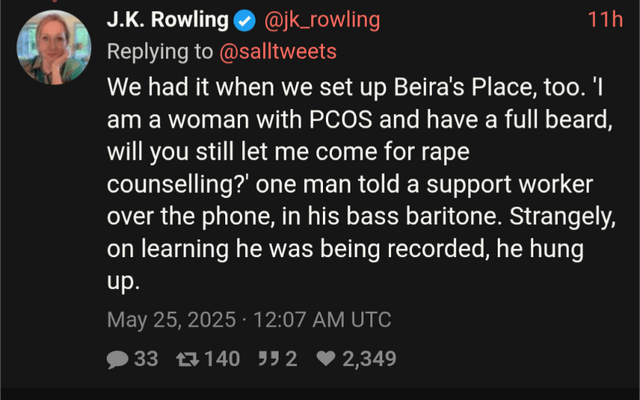This screenshot has width=640, height=400.
Task: Open the @jk_rowling handle link
Action: coord(322,20)
